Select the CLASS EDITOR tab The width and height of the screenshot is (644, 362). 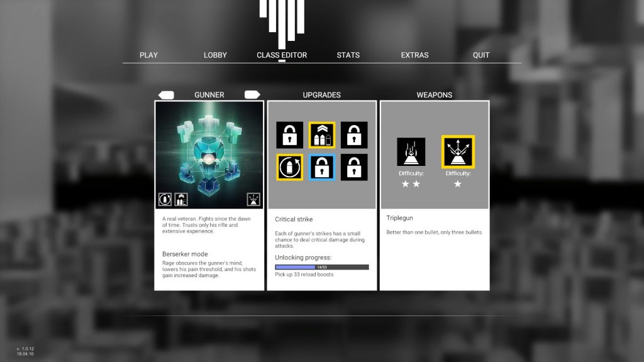pyautogui.click(x=282, y=55)
